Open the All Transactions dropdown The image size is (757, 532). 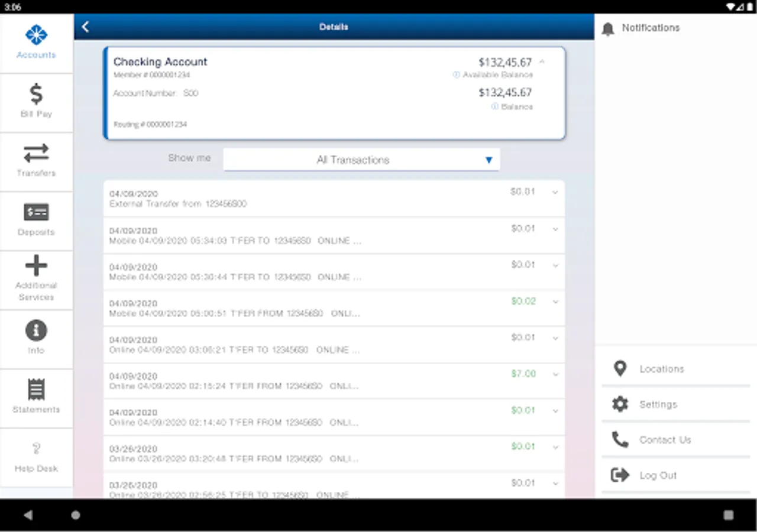tap(361, 160)
